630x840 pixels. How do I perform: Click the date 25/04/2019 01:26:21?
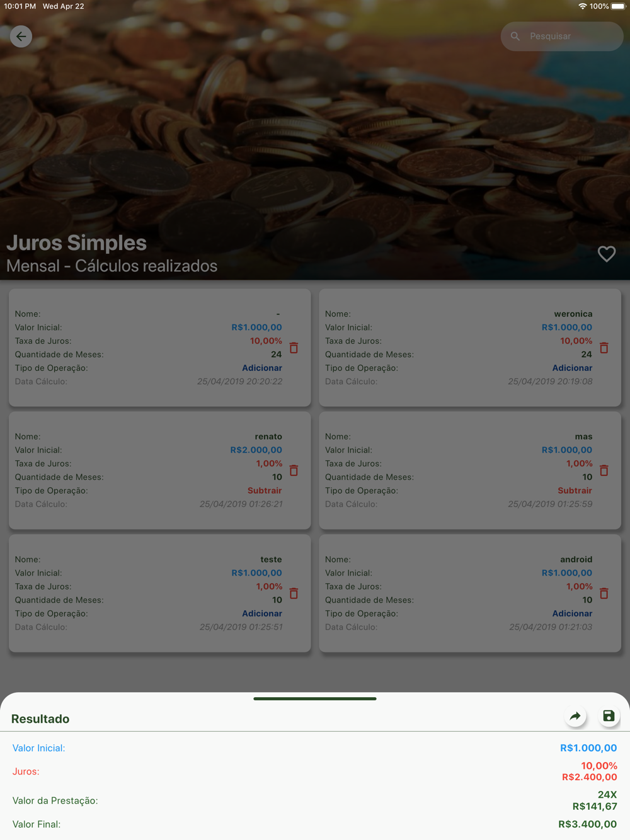(241, 504)
